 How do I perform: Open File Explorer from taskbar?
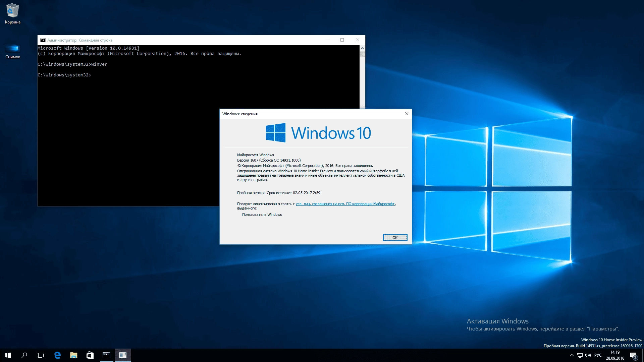click(73, 355)
